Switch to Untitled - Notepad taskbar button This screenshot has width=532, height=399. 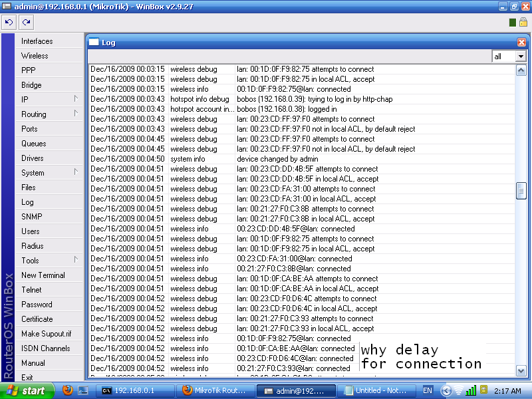tap(376, 390)
